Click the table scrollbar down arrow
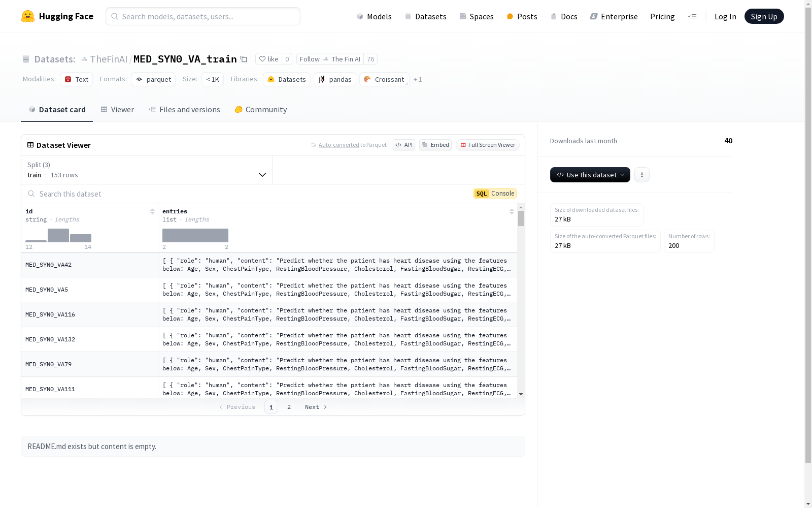The width and height of the screenshot is (812, 508). (x=521, y=394)
